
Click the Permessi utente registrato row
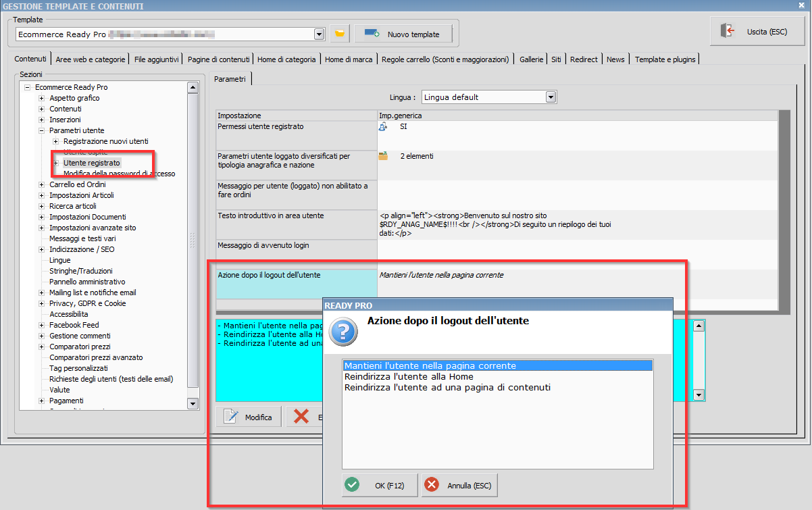tap(497, 135)
